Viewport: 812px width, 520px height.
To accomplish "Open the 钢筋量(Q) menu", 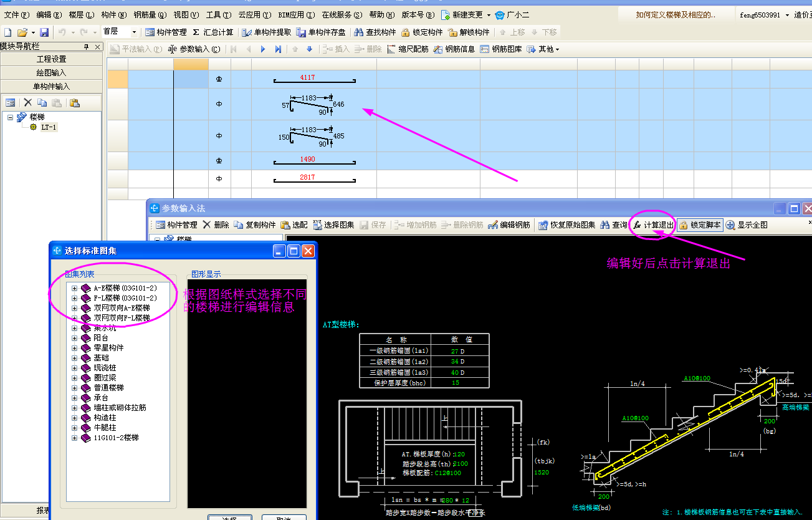I will coord(150,15).
